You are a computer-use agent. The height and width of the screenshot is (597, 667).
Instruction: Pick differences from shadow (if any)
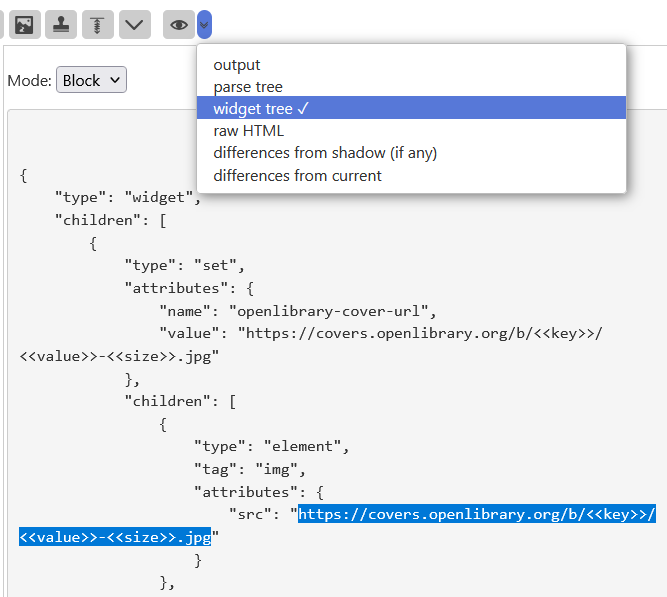pos(325,153)
